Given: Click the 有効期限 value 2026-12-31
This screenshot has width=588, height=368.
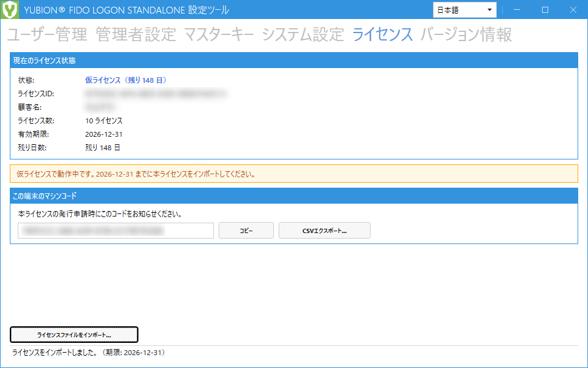Looking at the screenshot, I should click(x=104, y=134).
